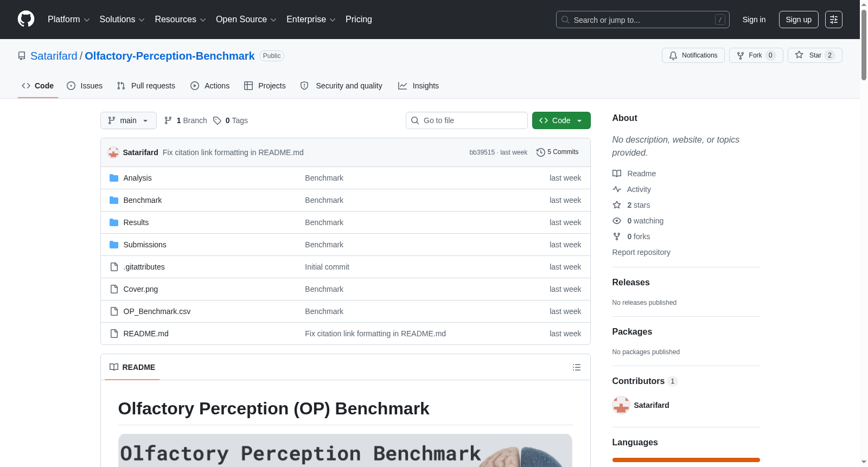Click the Sign in link
The height and width of the screenshot is (467, 868).
tap(754, 20)
